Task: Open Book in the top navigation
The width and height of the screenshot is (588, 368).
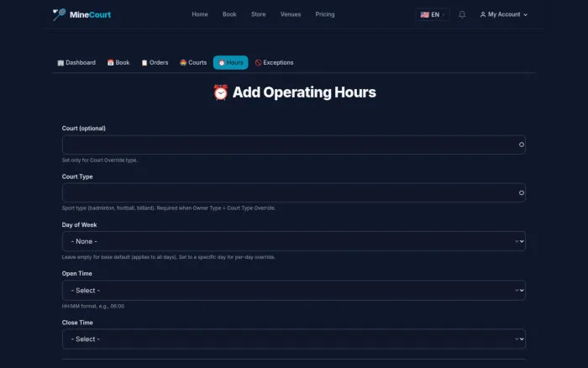Action: click(229, 14)
